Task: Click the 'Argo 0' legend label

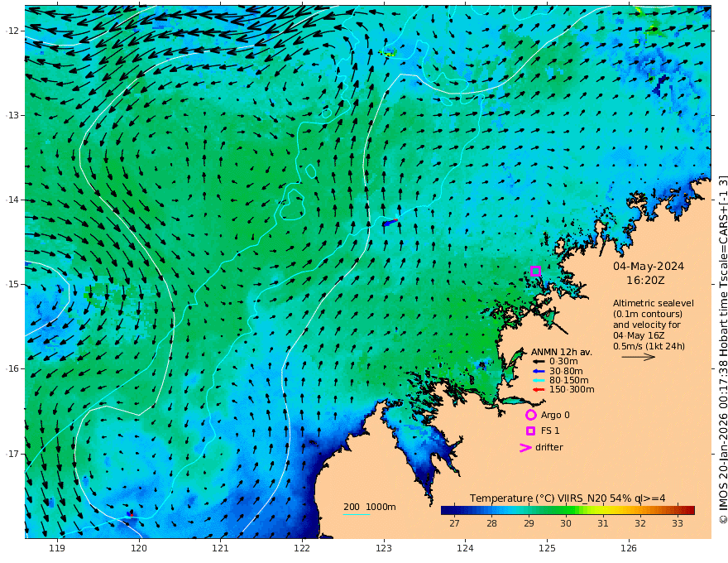Action: 555,415
